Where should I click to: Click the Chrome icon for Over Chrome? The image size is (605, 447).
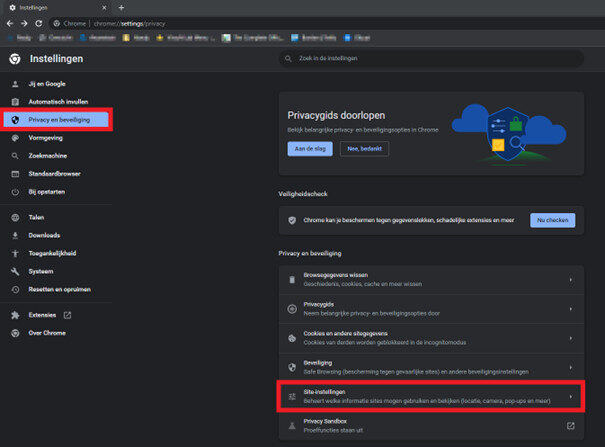[x=15, y=333]
